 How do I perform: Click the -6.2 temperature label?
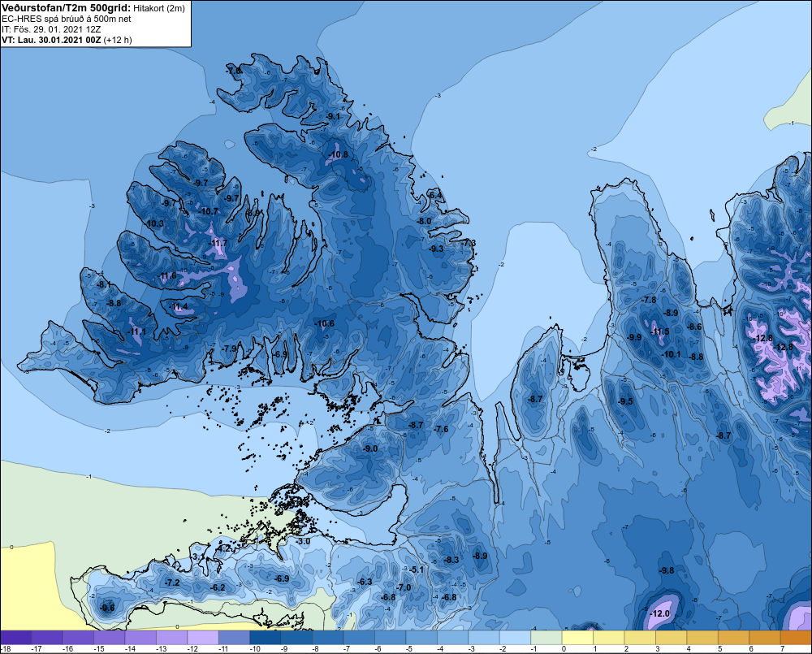(x=218, y=587)
